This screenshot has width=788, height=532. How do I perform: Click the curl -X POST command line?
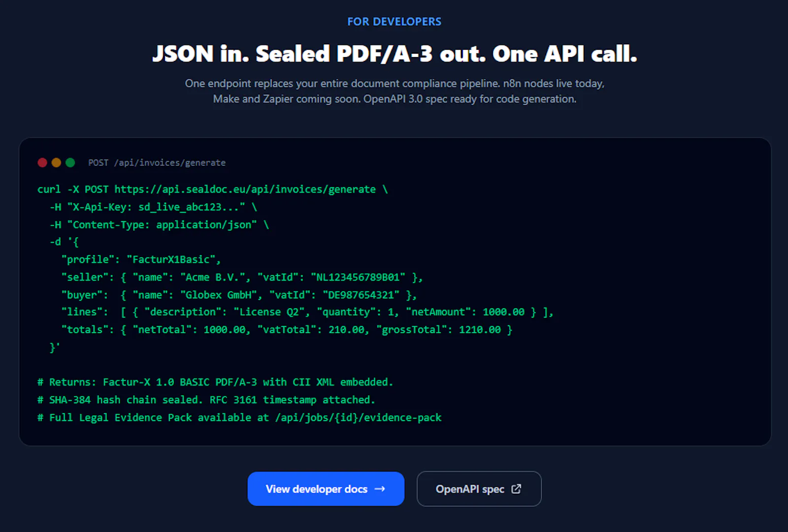(213, 189)
